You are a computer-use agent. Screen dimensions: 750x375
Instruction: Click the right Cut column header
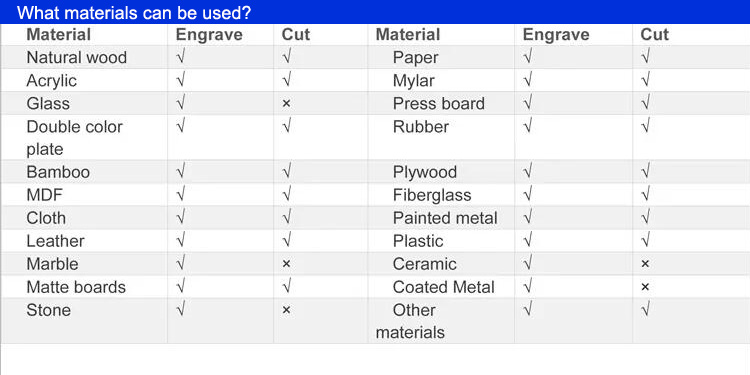point(654,34)
